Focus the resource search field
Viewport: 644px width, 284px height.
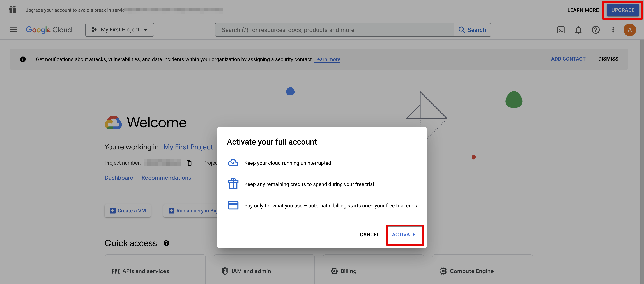[x=334, y=30]
